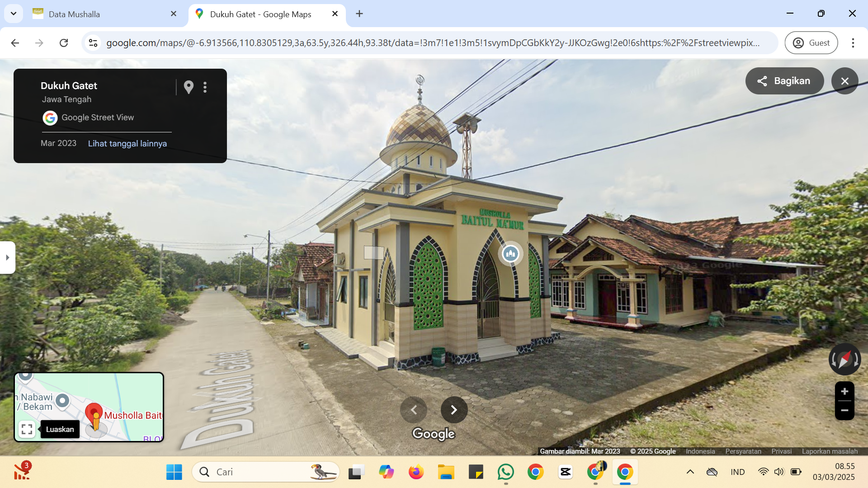868x488 pixels.
Task: Move to next Street View position
Action: (454, 410)
